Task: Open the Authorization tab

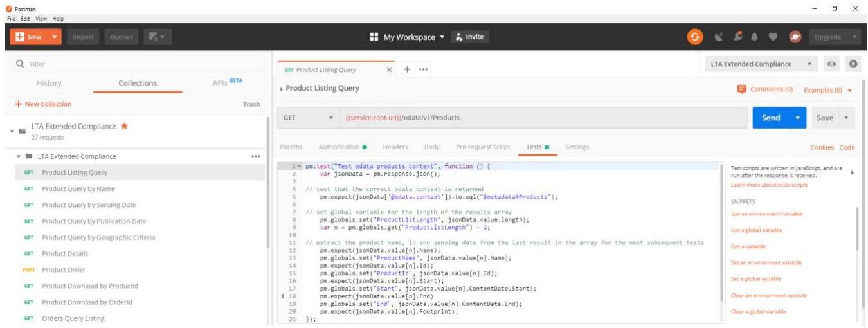Action: [343, 147]
